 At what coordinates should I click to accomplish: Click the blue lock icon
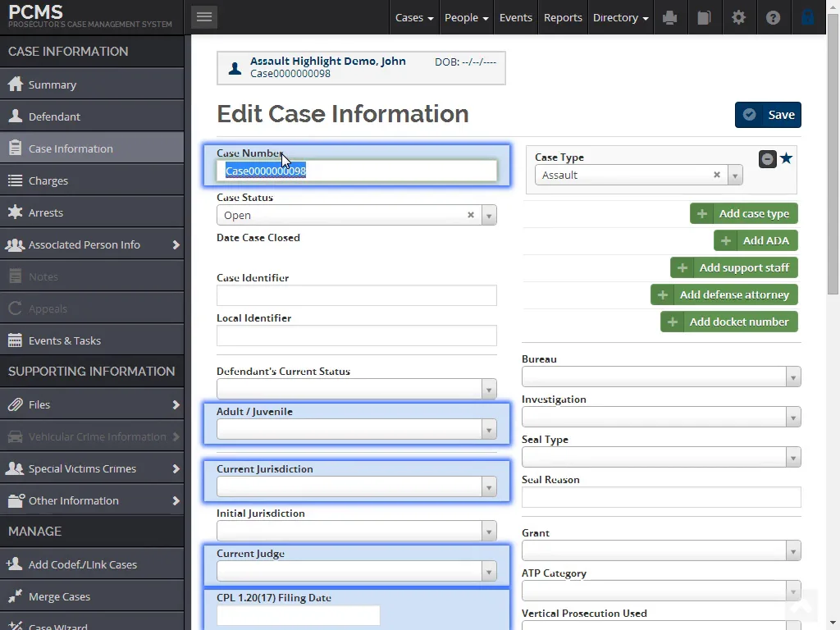pyautogui.click(x=807, y=17)
